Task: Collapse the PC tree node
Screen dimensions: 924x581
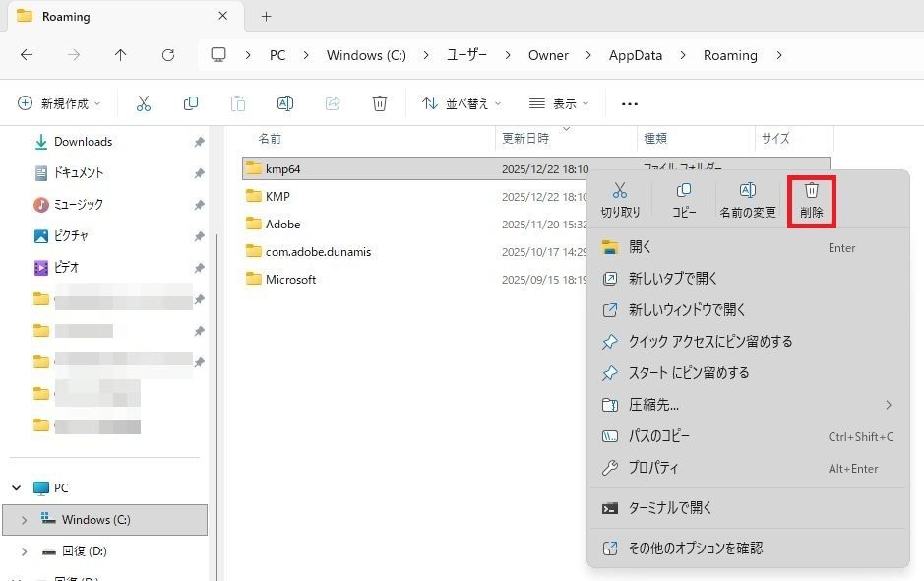Action: coord(17,488)
